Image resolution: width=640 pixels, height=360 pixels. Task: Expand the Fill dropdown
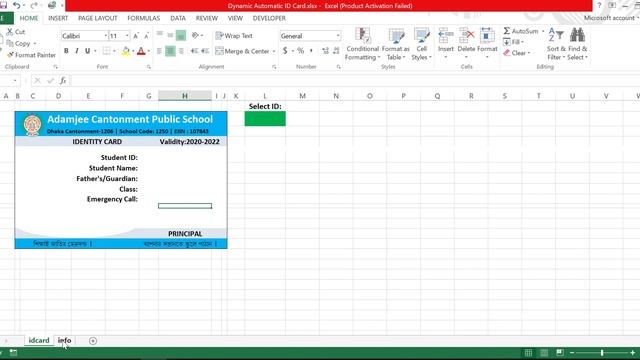522,42
